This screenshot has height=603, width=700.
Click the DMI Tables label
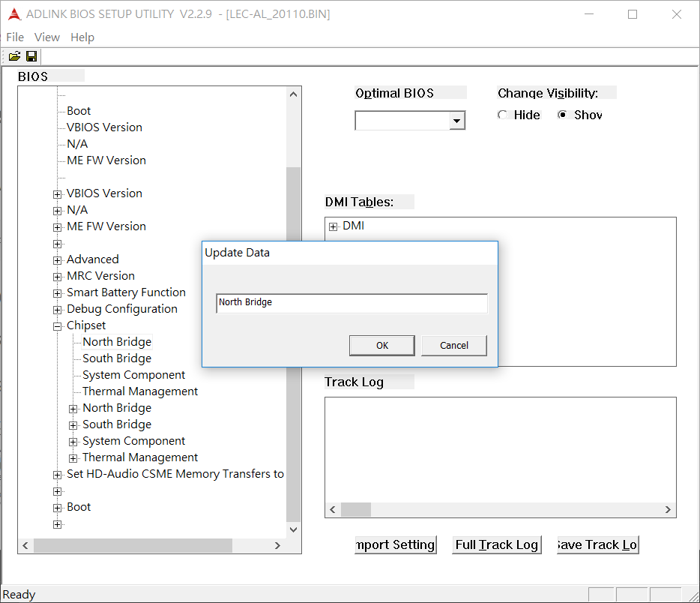pyautogui.click(x=360, y=202)
